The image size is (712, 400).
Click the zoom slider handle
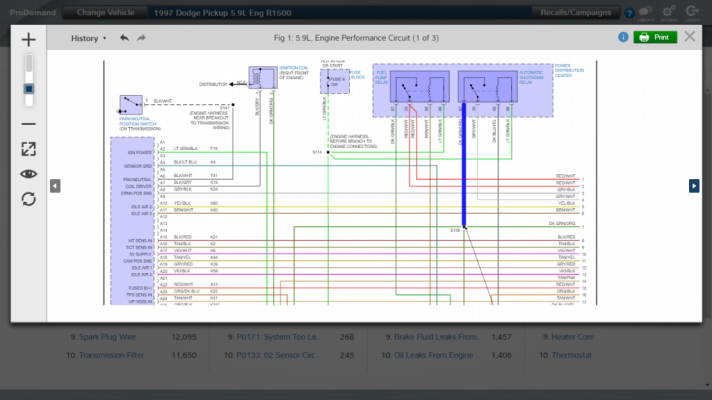point(29,89)
